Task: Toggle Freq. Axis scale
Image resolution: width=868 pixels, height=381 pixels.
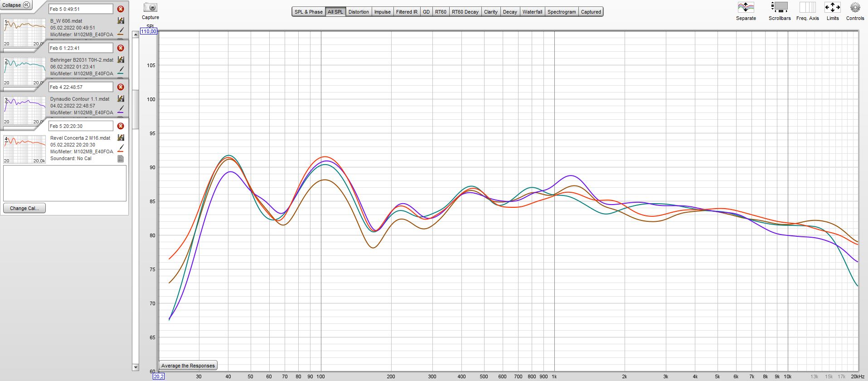Action: [808, 11]
